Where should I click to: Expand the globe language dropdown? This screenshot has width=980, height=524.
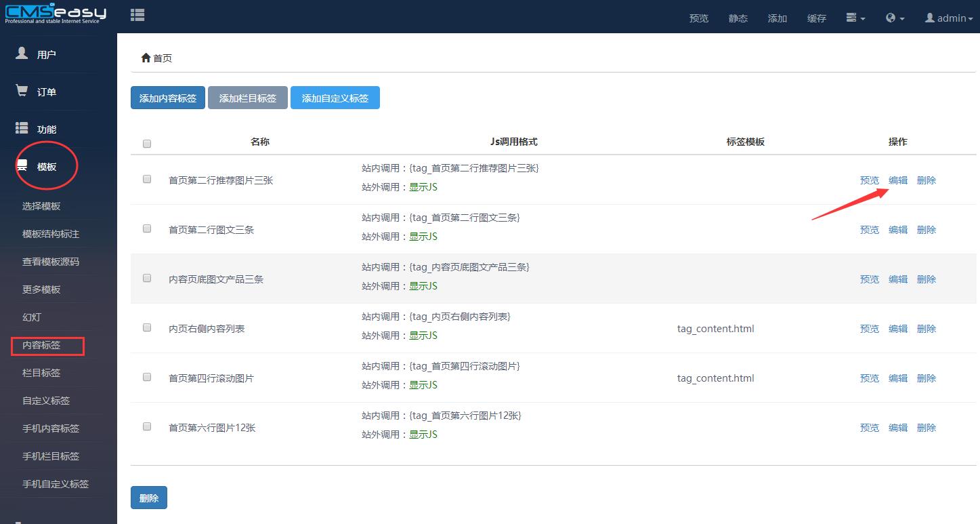coord(895,18)
